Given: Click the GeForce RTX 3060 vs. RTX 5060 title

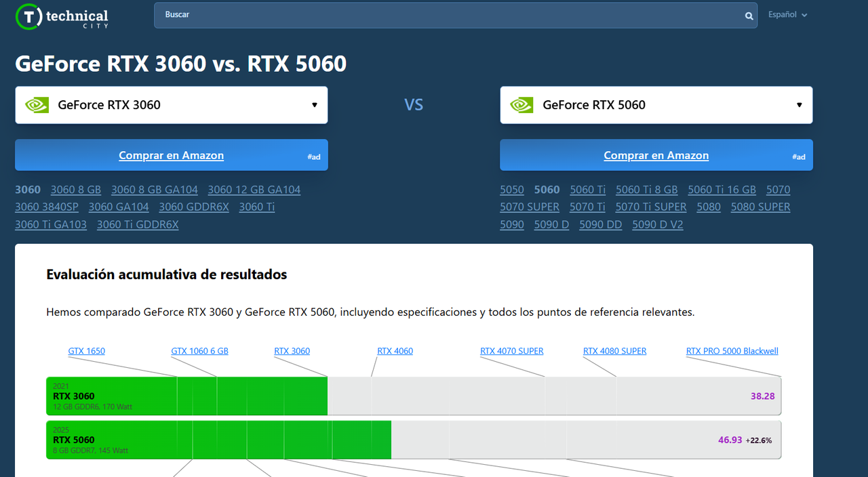Looking at the screenshot, I should click(181, 64).
